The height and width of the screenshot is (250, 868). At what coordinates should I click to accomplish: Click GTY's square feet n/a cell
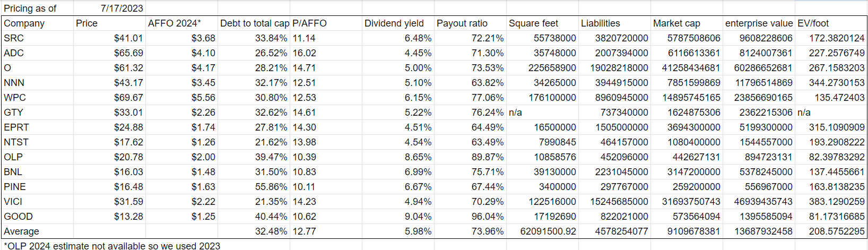[x=515, y=113]
